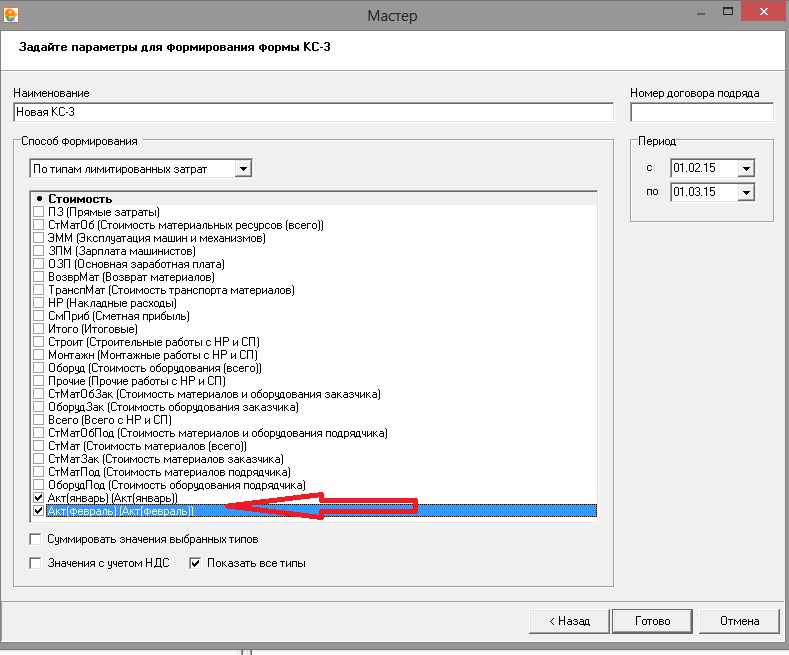This screenshot has width=789, height=655.
Task: Tick ТранспМат checkbox
Action: click(39, 290)
